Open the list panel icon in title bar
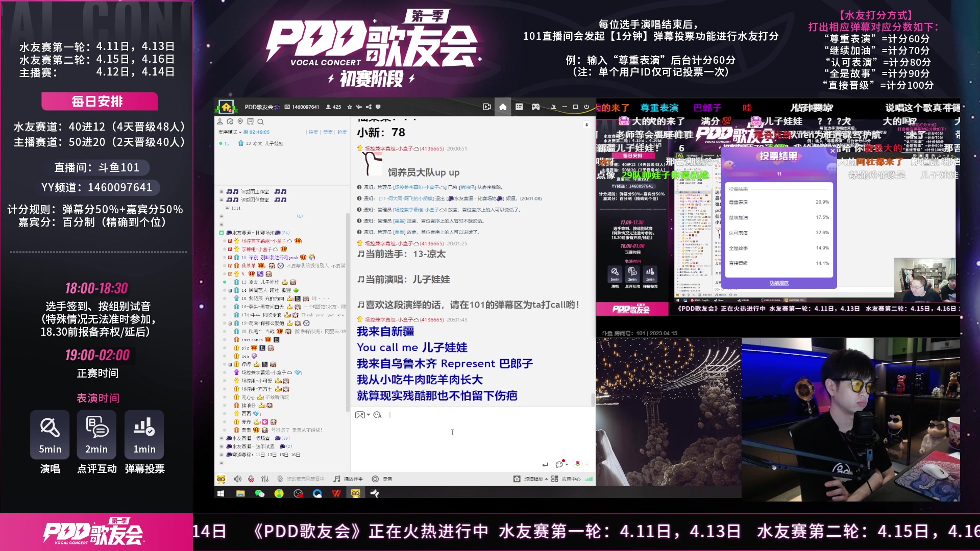980x551 pixels. pyautogui.click(x=519, y=107)
